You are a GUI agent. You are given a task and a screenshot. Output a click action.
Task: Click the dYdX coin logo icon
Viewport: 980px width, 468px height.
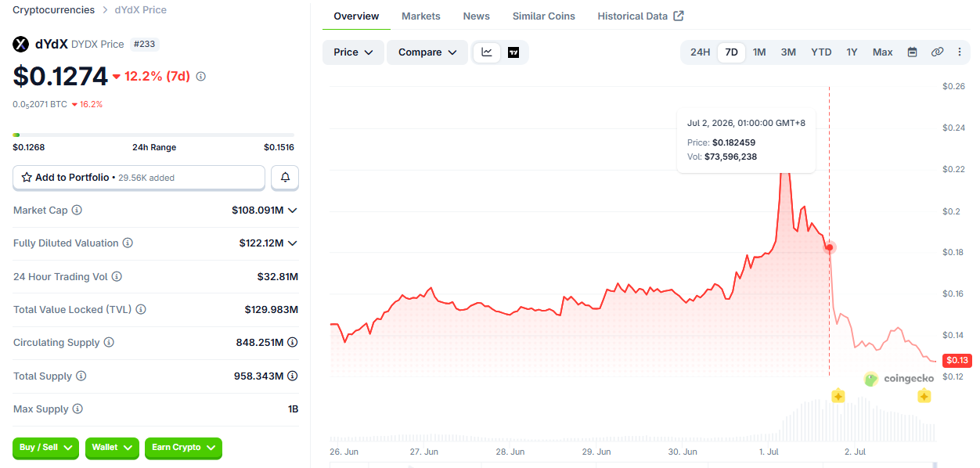click(21, 45)
